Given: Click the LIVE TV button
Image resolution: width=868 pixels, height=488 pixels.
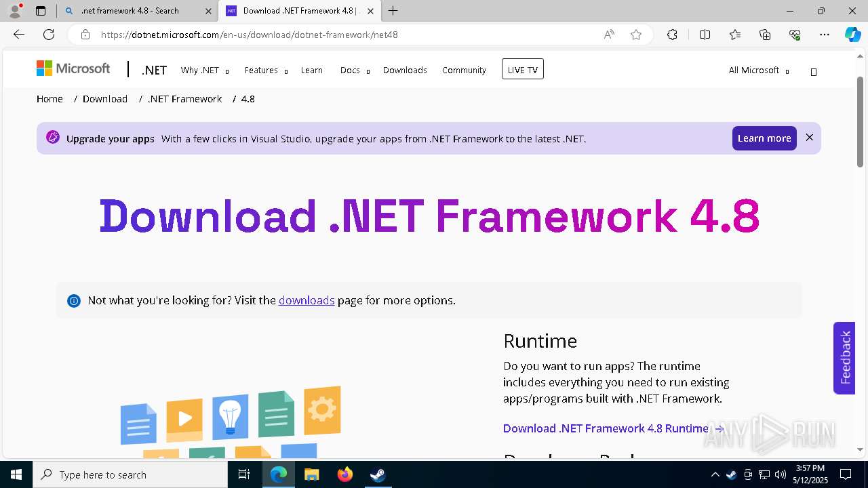Looking at the screenshot, I should coord(523,69).
